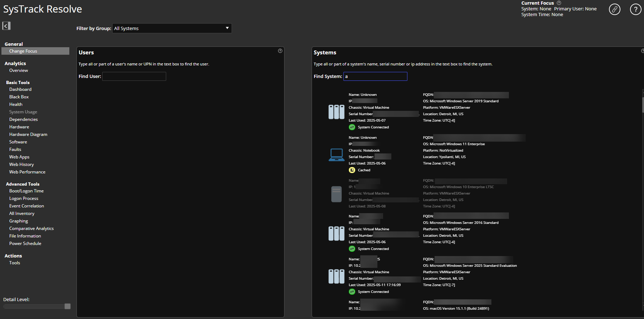Open Change Focus in the sidebar
Viewport: 644px width, 319px height.
click(x=23, y=51)
